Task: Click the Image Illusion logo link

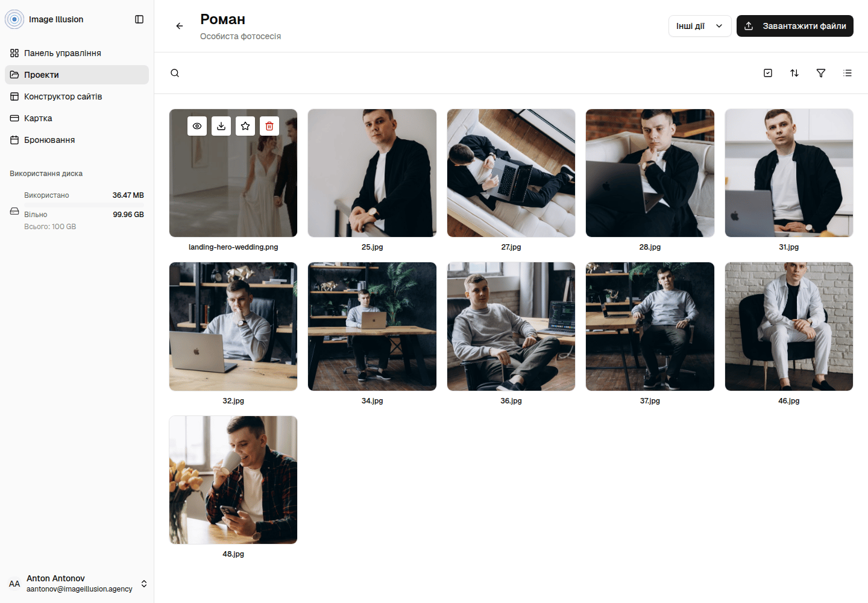Action: click(45, 19)
